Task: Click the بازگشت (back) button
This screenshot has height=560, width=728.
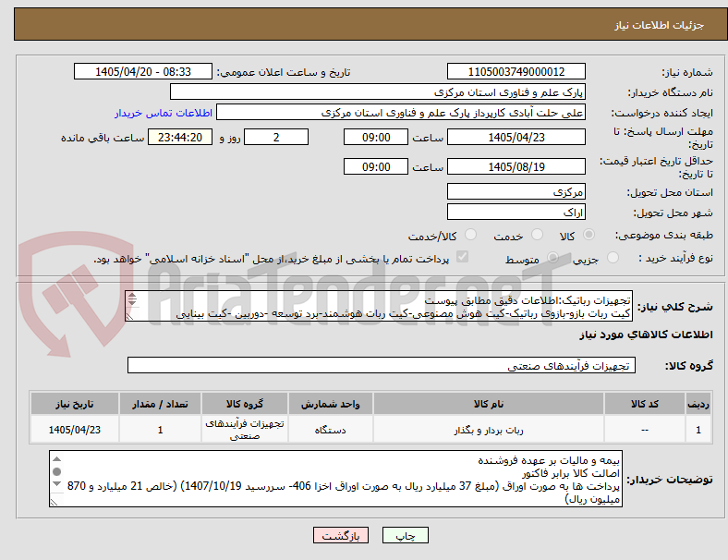Action: [341, 535]
